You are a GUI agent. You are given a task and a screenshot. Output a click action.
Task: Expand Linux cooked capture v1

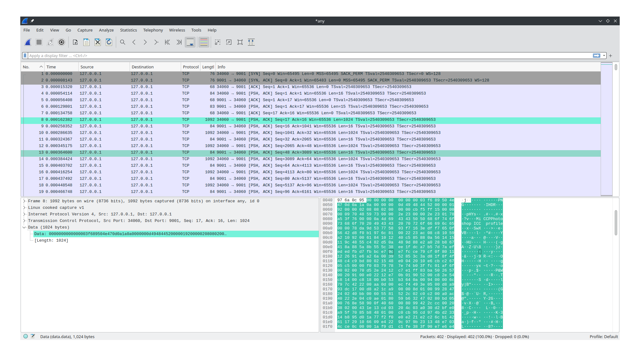24,208
